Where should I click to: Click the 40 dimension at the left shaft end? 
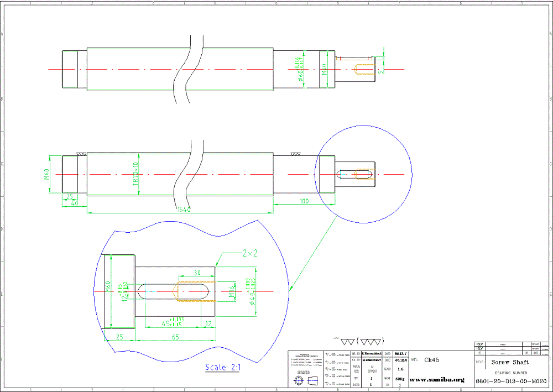(x=75, y=203)
